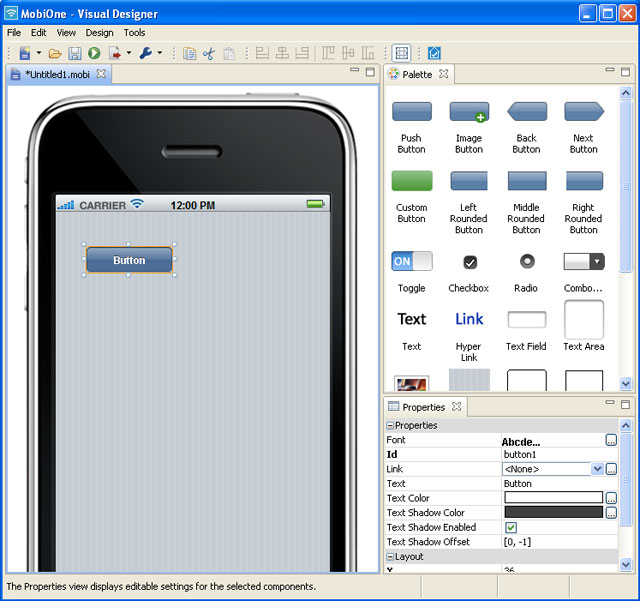Screen dimensions: 640x601
Task: Open the Link <None> dropdown
Action: coord(597,469)
